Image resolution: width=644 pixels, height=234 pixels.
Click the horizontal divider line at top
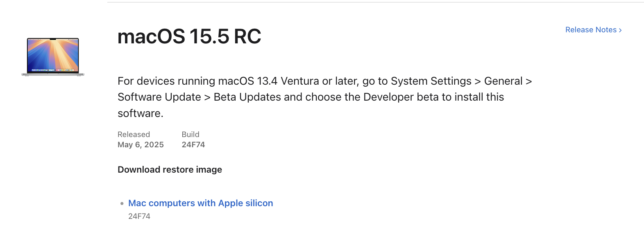tap(375, 2)
